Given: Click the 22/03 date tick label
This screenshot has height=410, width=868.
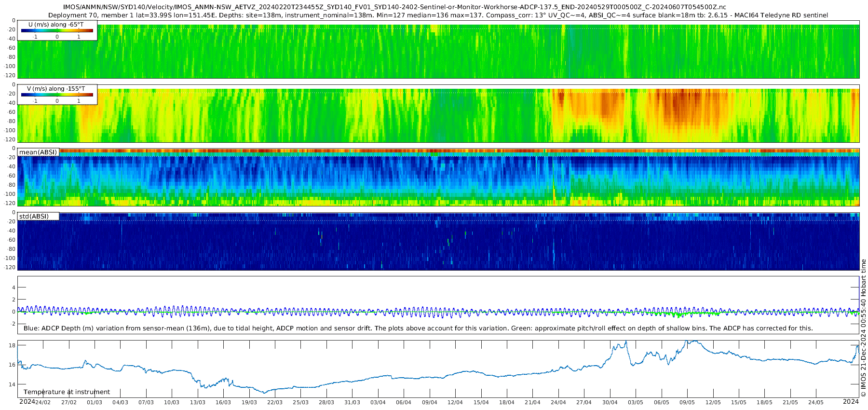Looking at the screenshot, I should [x=275, y=402].
